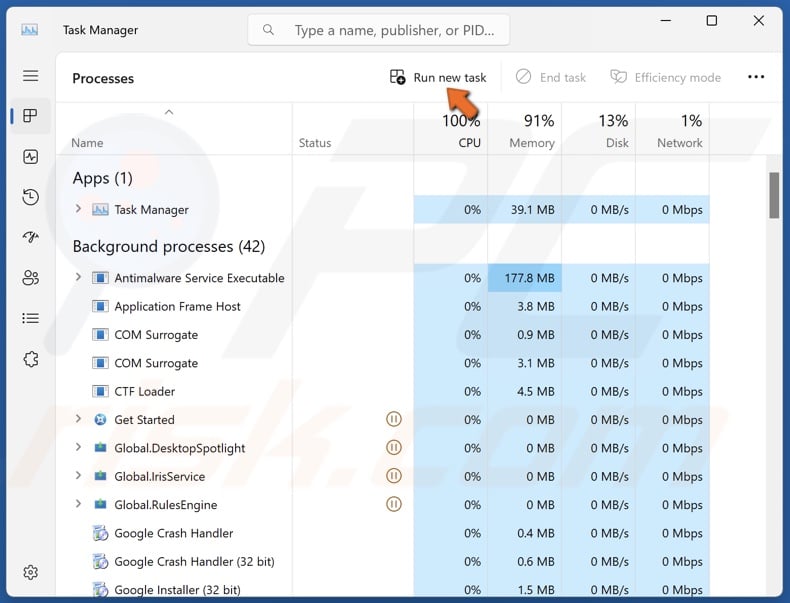
Task: Click the Application Frame Host process icon
Action: (x=100, y=306)
